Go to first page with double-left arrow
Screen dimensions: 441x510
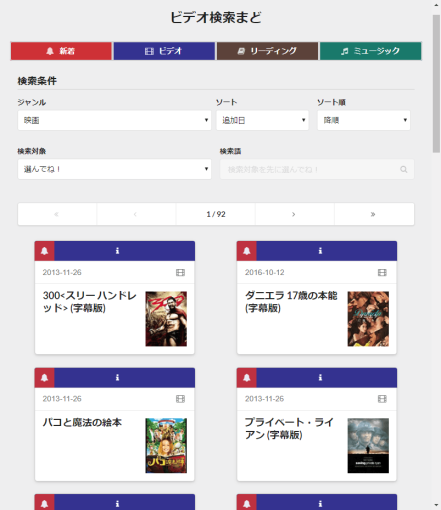pos(56,214)
